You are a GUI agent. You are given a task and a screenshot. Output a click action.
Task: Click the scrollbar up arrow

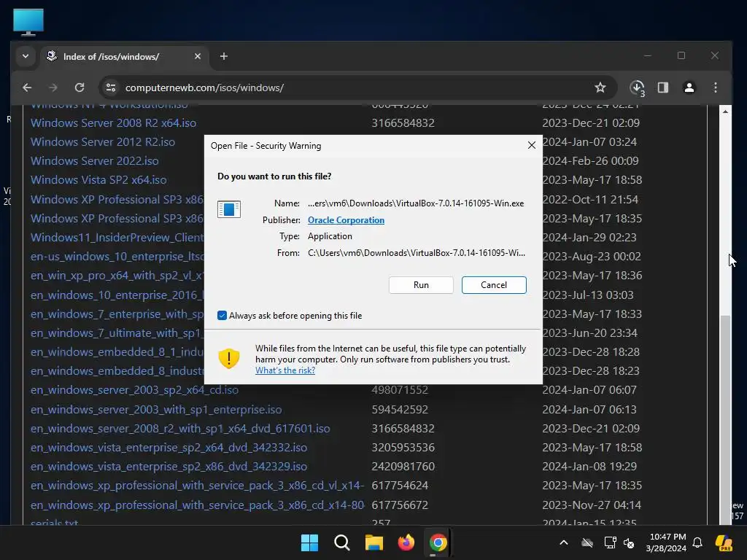tap(725, 112)
